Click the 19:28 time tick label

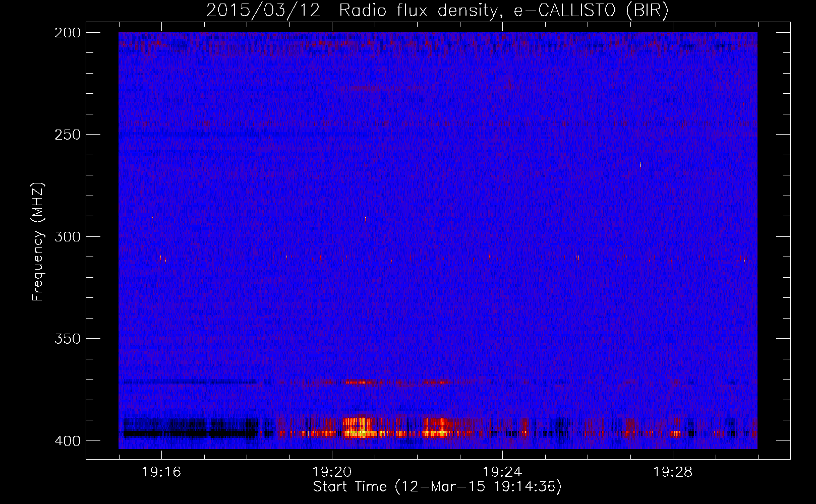coord(673,472)
